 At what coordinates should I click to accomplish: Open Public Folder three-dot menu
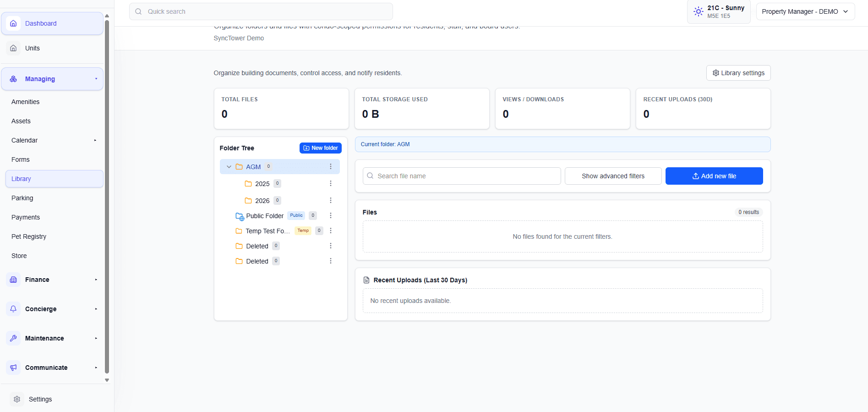coord(331,215)
